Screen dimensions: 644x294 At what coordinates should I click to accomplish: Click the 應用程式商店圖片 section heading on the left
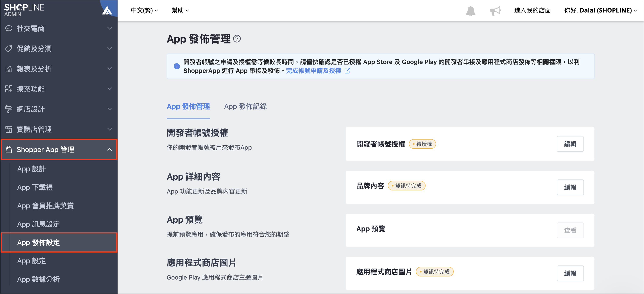(202, 263)
